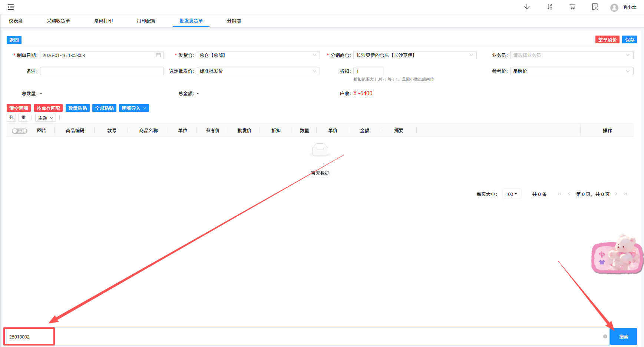
Task: Open the 明细导入 dropdown button
Action: (x=134, y=108)
